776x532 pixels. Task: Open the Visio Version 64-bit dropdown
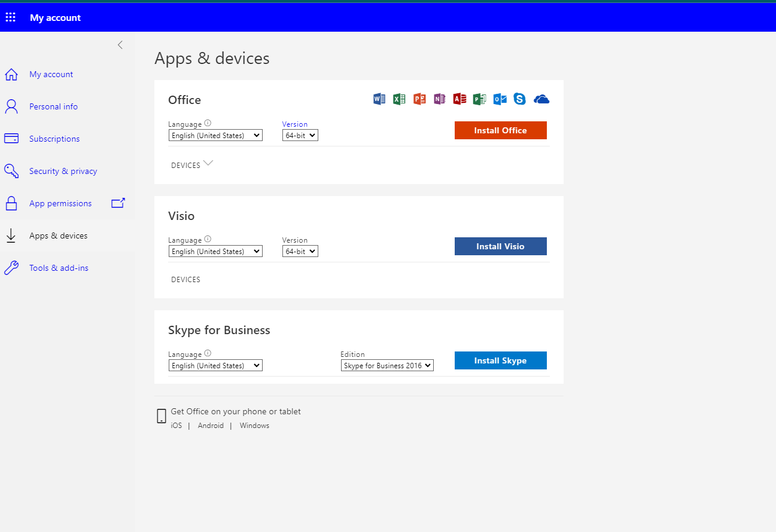(300, 252)
